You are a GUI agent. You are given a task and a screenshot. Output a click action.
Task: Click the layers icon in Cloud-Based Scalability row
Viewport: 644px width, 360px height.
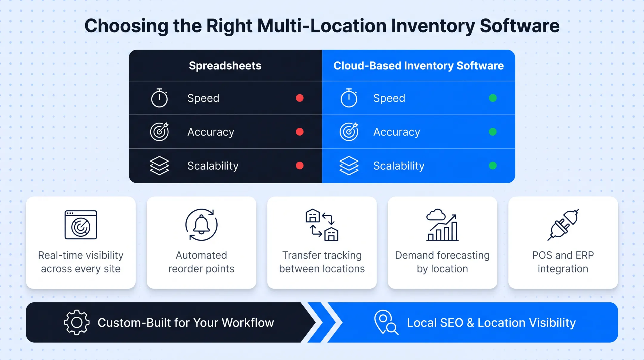[x=349, y=165]
